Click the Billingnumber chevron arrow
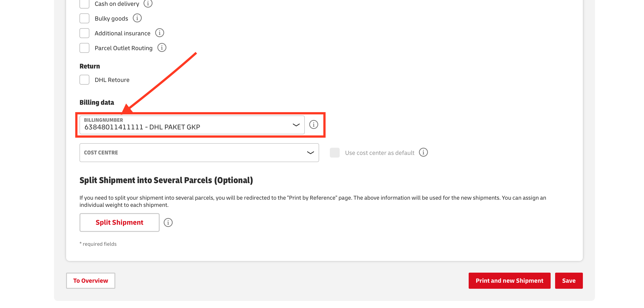 (296, 125)
